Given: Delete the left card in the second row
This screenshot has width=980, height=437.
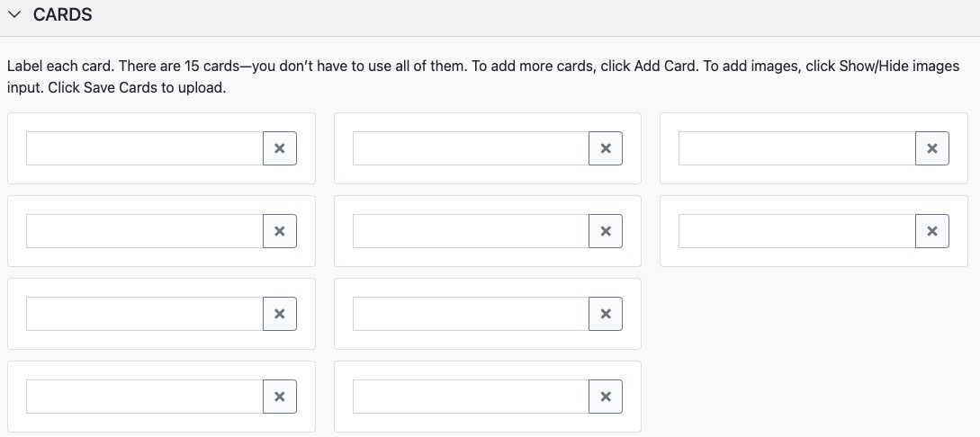Looking at the screenshot, I should 279,231.
